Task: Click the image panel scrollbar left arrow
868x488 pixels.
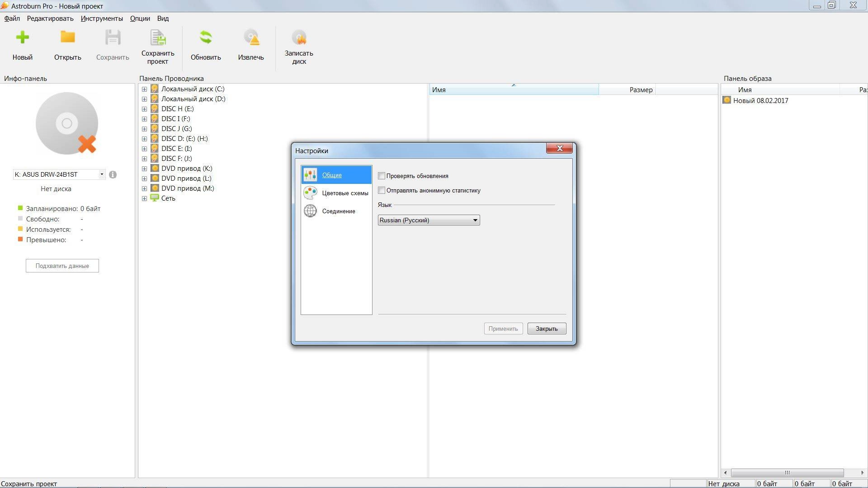Action: [x=726, y=473]
